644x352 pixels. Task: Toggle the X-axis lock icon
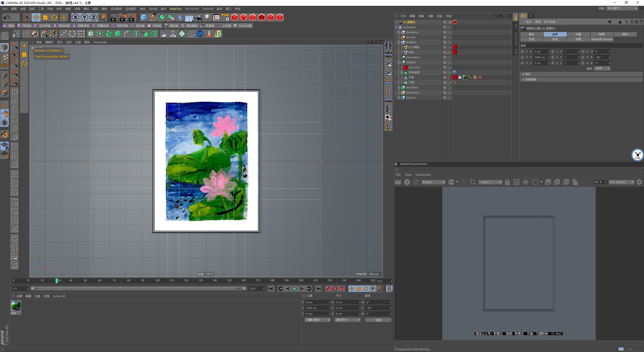pos(75,17)
